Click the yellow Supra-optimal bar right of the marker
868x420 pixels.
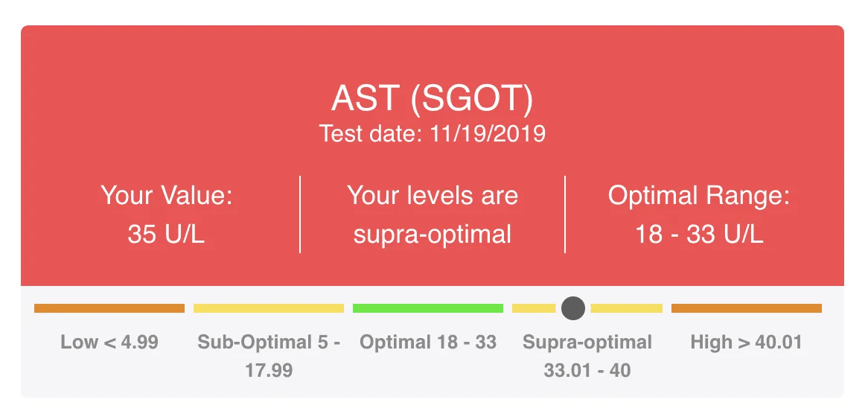tap(627, 308)
